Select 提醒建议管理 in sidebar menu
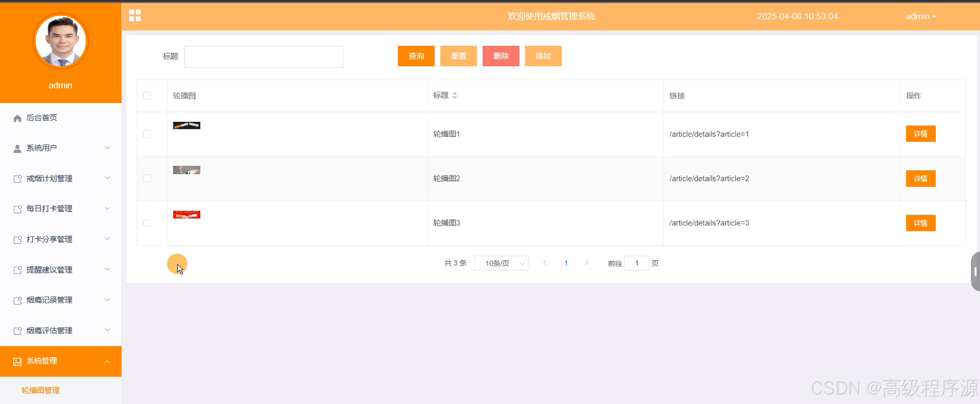The image size is (980, 404). (49, 270)
